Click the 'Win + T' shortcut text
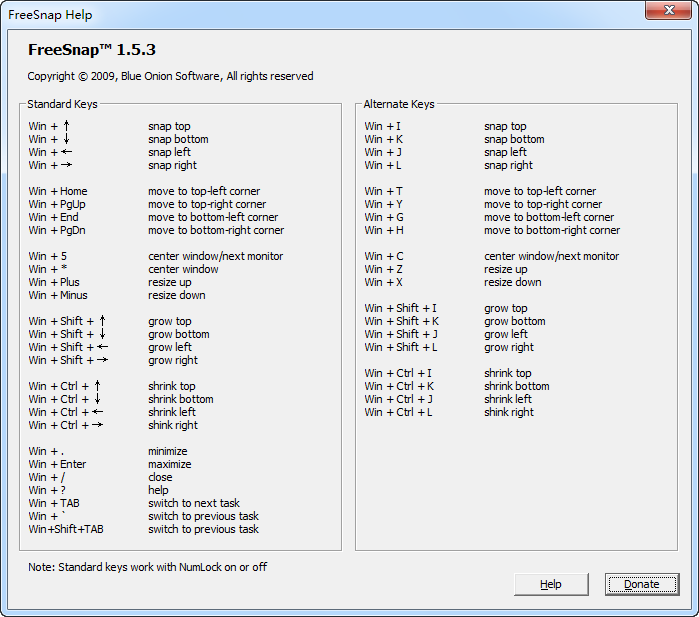Image resolution: width=699 pixels, height=617 pixels. 383,191
